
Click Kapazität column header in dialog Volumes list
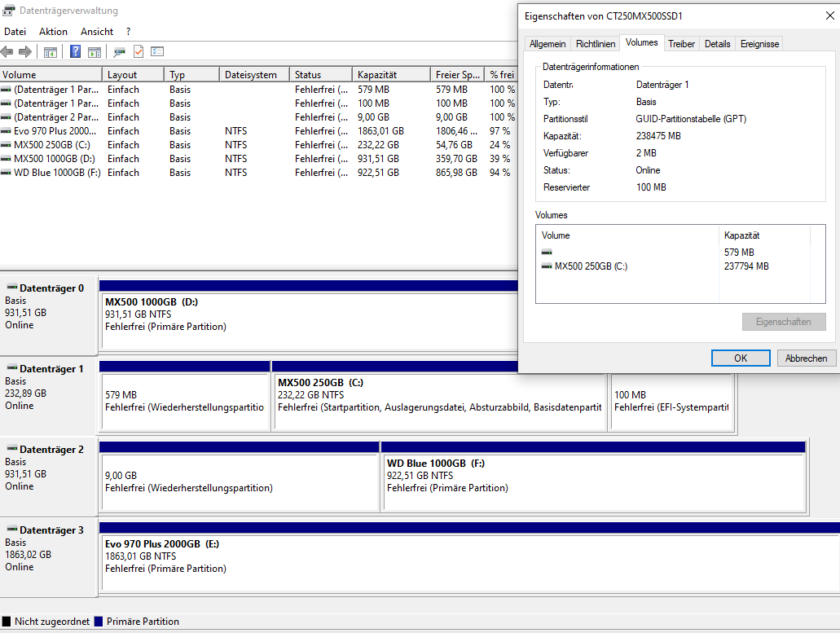pos(764,235)
